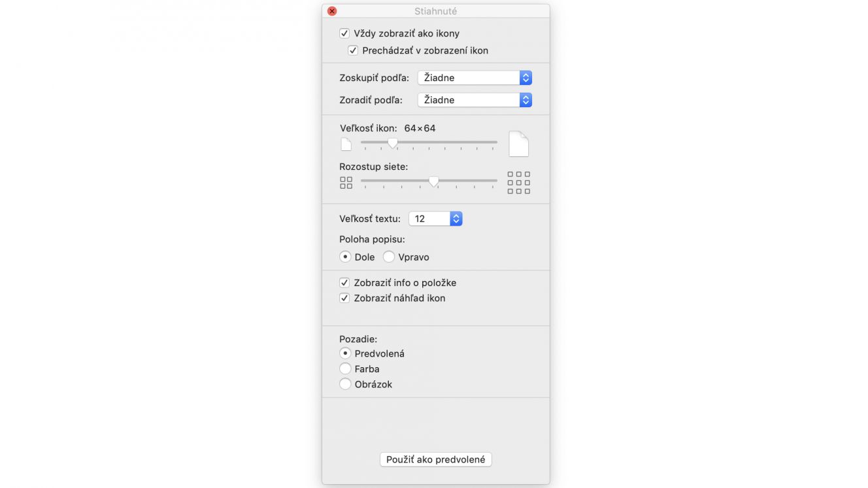
Task: Open the Zoskupiť podľa dropdown
Action: tap(475, 78)
